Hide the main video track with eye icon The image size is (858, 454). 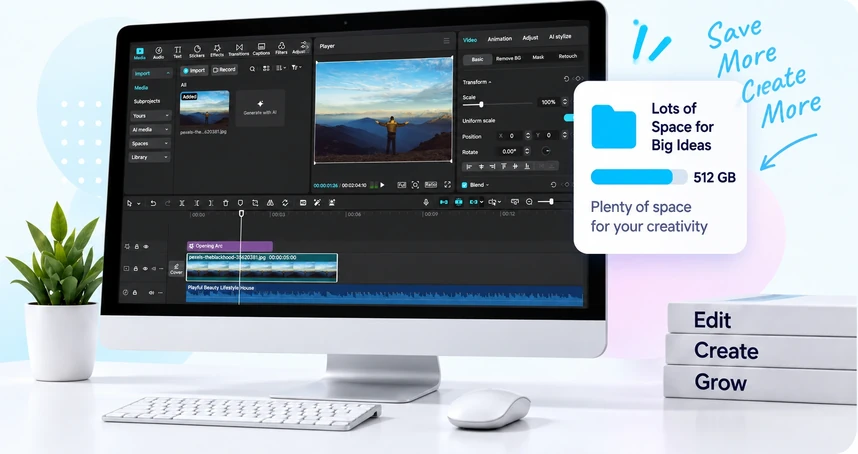(145, 269)
